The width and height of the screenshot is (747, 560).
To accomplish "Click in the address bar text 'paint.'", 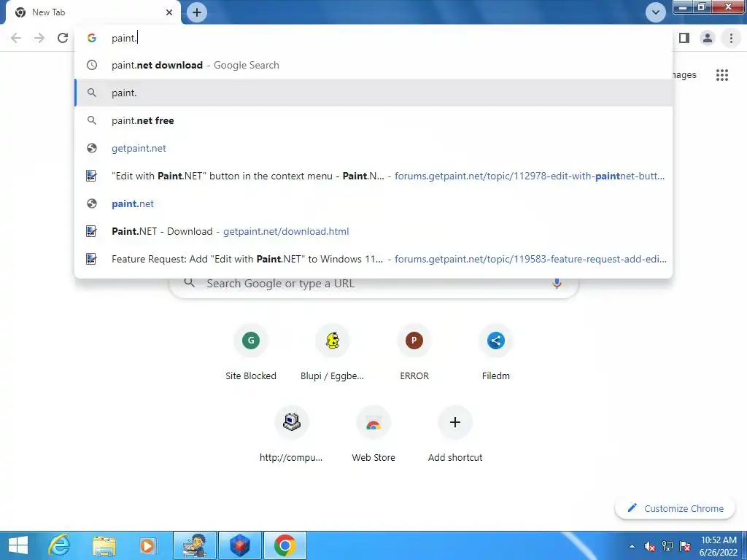I will [x=124, y=38].
